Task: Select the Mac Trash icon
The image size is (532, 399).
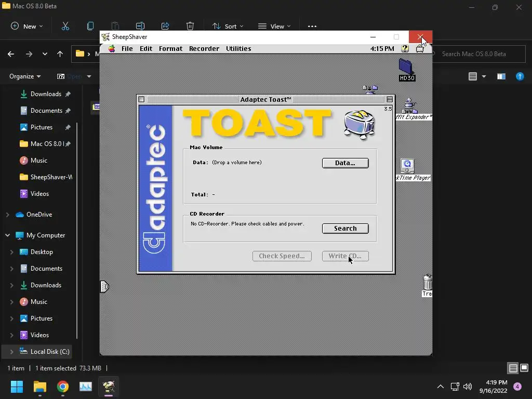Action: coord(427,285)
